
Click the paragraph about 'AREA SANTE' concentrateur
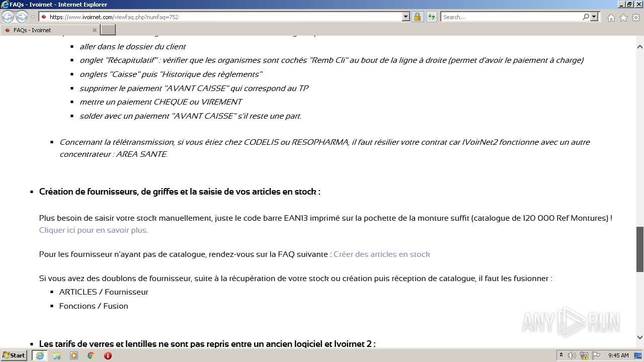point(325,148)
